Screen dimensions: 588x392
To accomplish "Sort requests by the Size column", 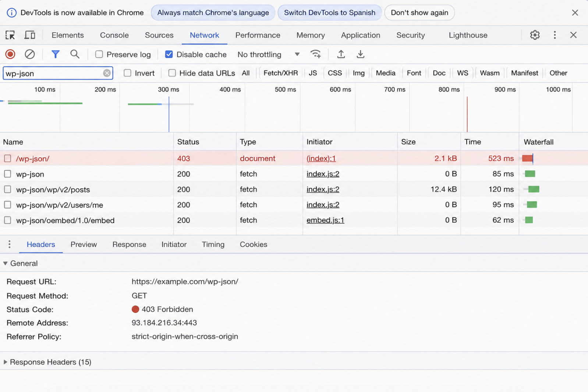I will (x=429, y=142).
